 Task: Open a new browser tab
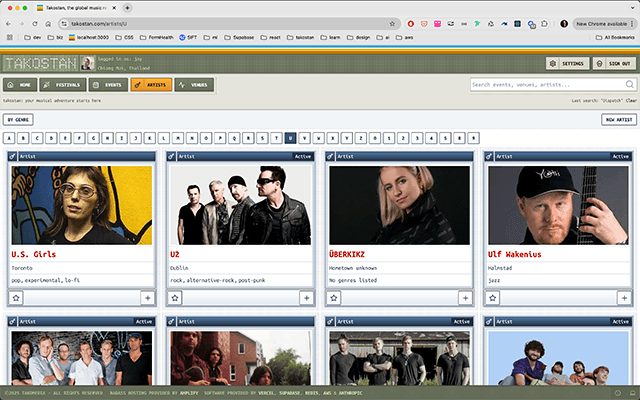click(127, 8)
